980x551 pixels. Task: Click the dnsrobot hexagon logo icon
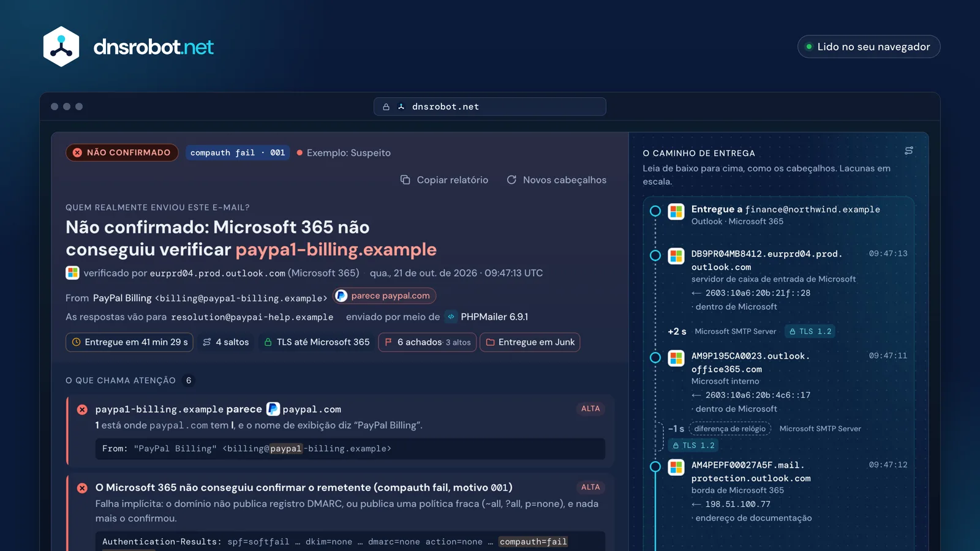61,47
